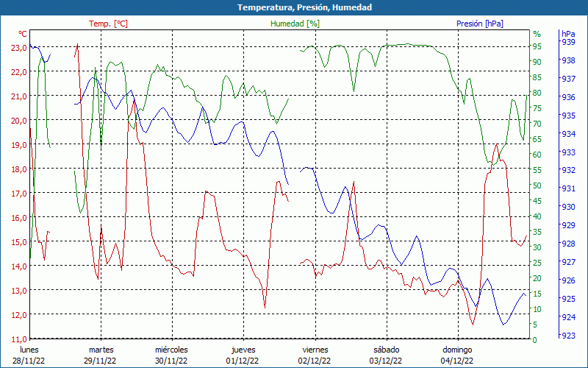
Task: Click the red '°C' unit label
Action: 23,34
